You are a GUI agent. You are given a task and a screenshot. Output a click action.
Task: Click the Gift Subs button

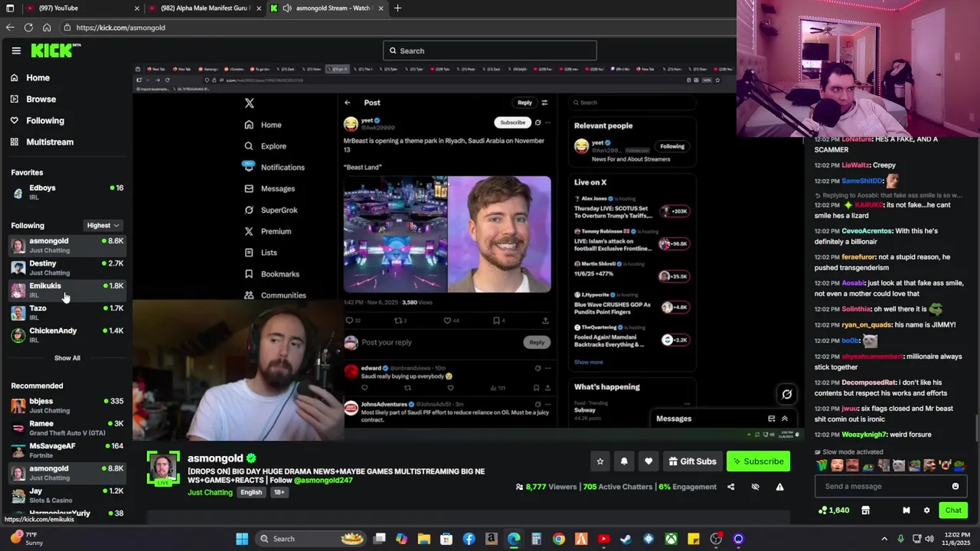tap(693, 461)
